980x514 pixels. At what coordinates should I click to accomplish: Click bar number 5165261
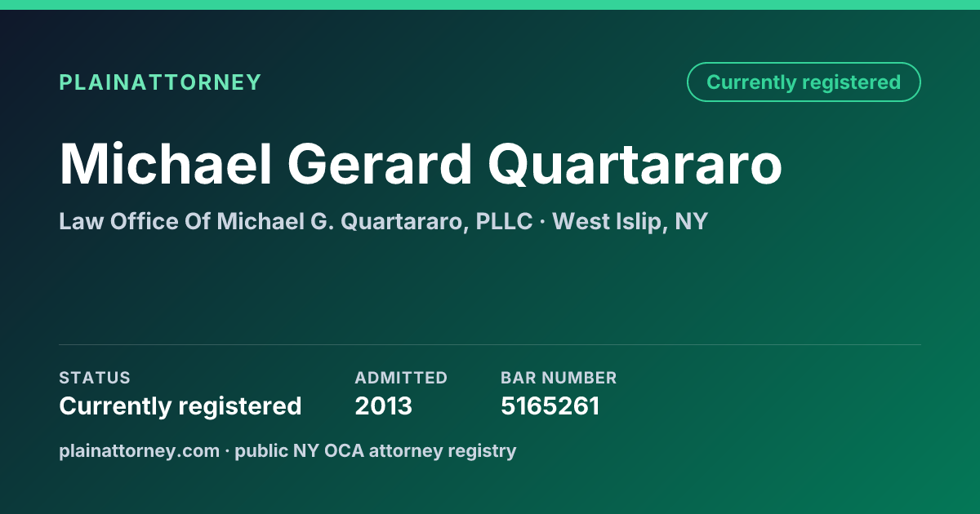550,405
